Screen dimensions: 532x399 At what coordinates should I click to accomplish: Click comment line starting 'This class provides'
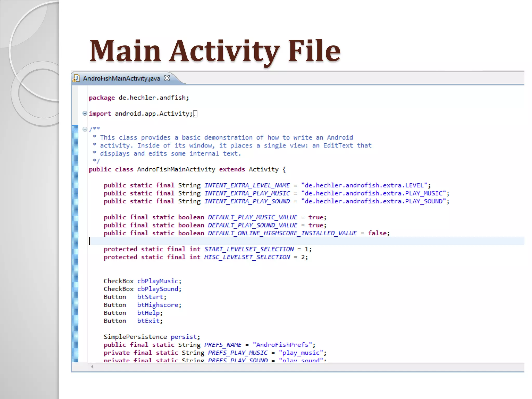click(227, 137)
